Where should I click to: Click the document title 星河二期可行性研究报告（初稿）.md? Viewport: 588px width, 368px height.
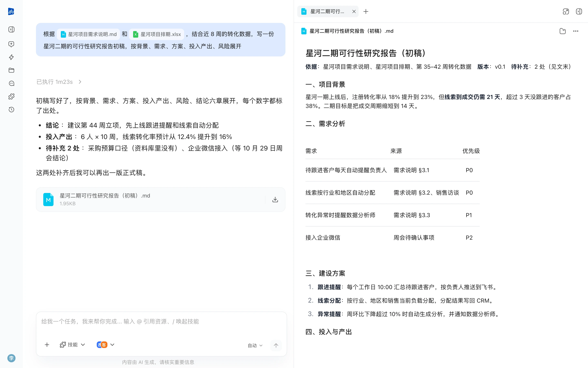click(x=351, y=31)
